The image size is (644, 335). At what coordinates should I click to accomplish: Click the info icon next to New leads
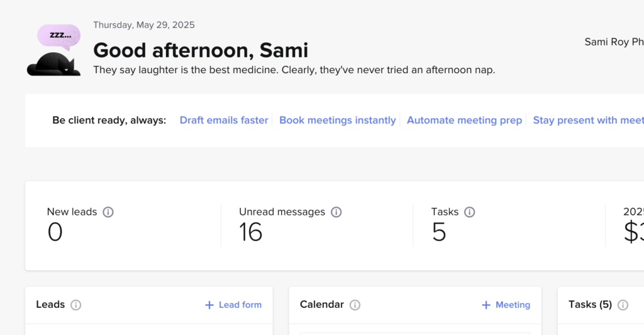108,212
